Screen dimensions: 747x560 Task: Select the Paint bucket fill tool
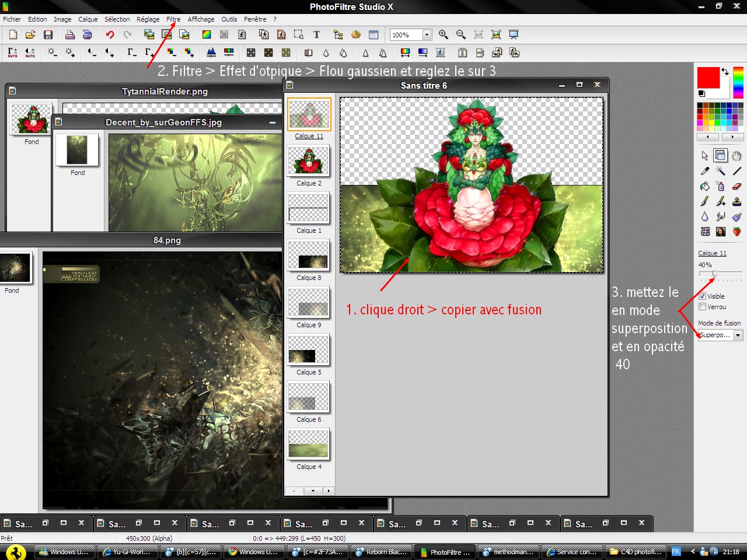click(704, 186)
